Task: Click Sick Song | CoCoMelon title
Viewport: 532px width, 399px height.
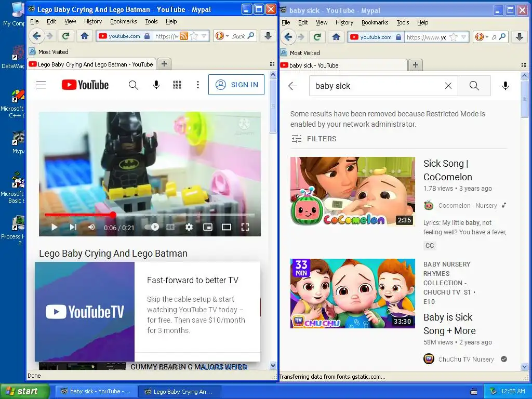Action: coord(447,170)
